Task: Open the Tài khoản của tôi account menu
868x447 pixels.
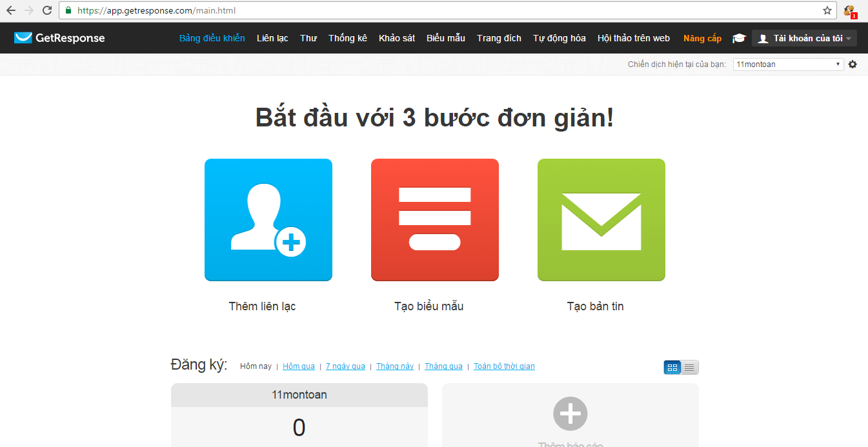Action: click(x=804, y=39)
